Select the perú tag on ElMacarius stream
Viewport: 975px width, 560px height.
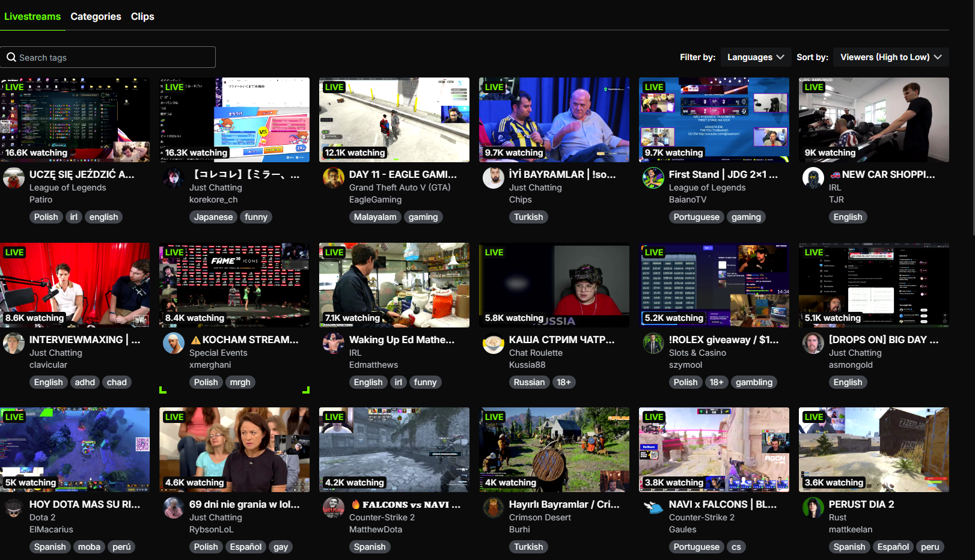[x=121, y=547]
